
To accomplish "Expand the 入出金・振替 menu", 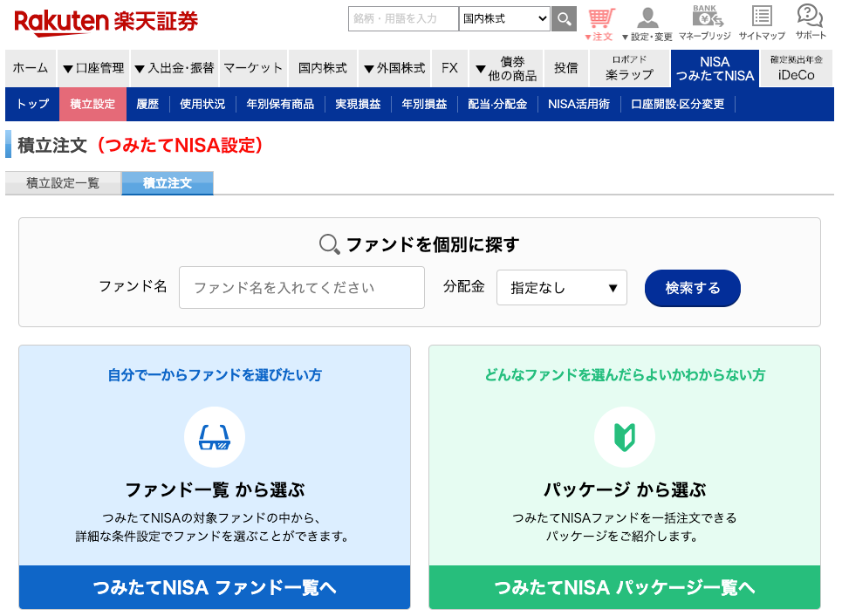I will 174,68.
